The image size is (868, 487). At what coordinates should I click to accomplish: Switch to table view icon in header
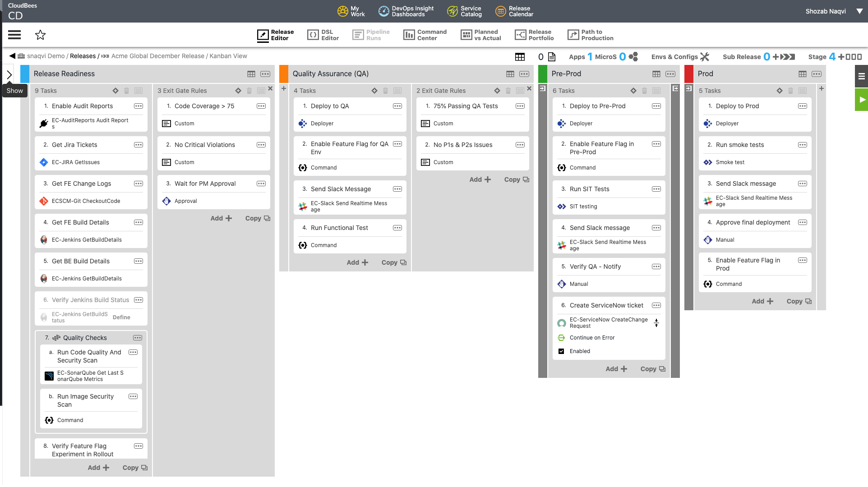coord(520,57)
